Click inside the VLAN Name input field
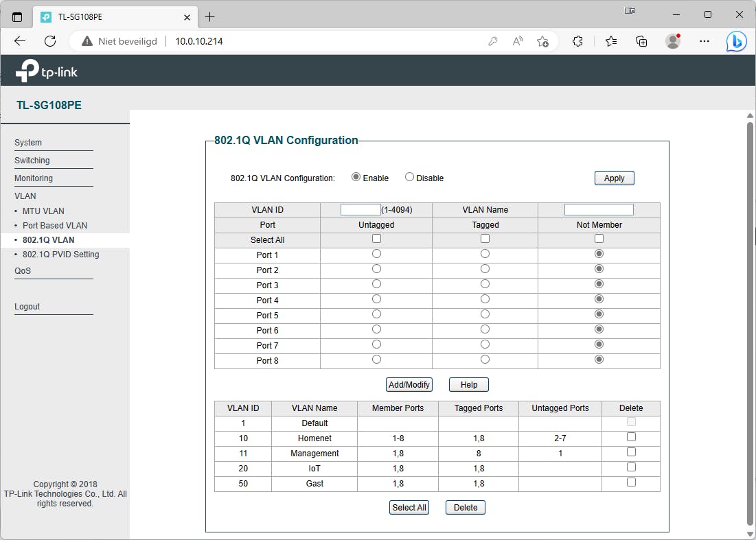Viewport: 756px width, 540px height. [598, 209]
